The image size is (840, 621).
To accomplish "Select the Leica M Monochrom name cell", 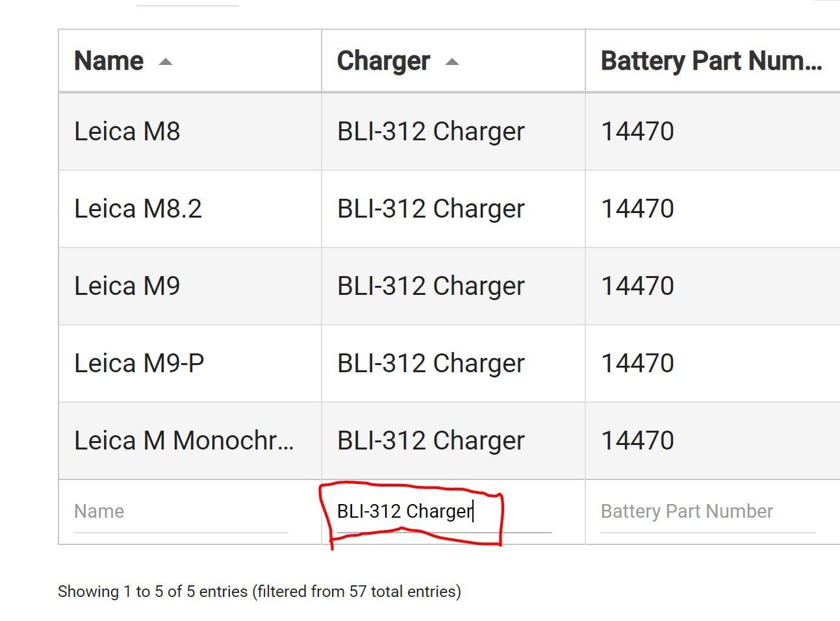I will pyautogui.click(x=190, y=441).
